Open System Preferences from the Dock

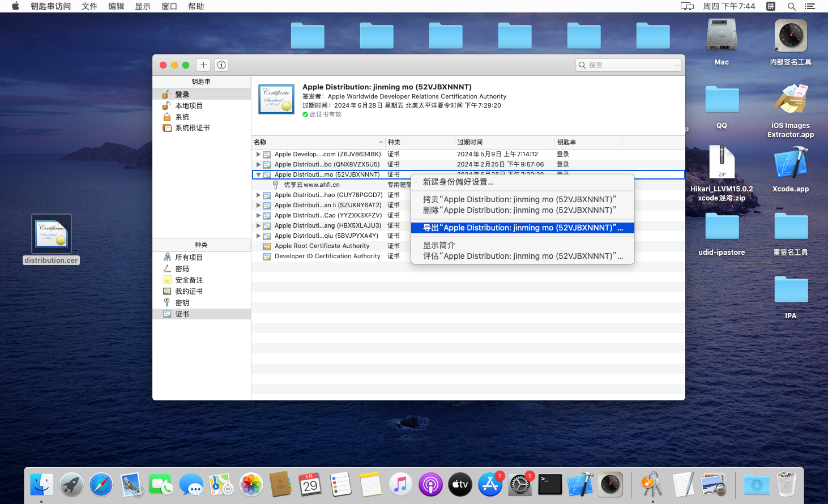tap(520, 485)
